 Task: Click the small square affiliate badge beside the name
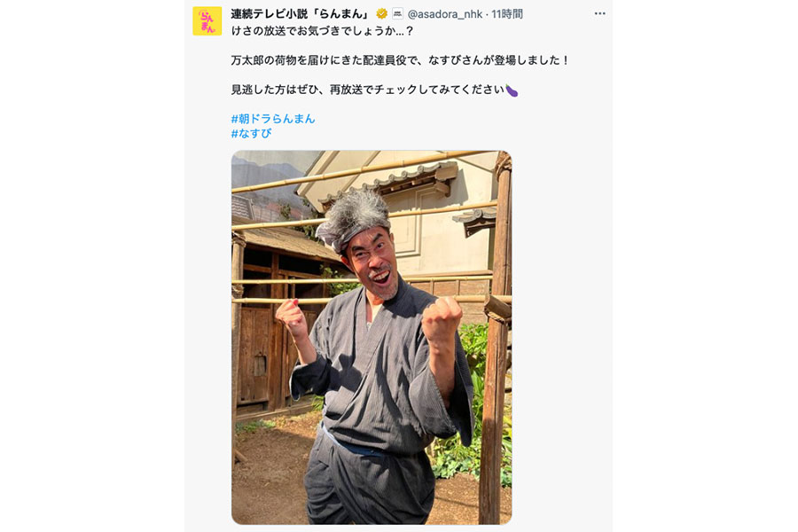pyautogui.click(x=397, y=14)
